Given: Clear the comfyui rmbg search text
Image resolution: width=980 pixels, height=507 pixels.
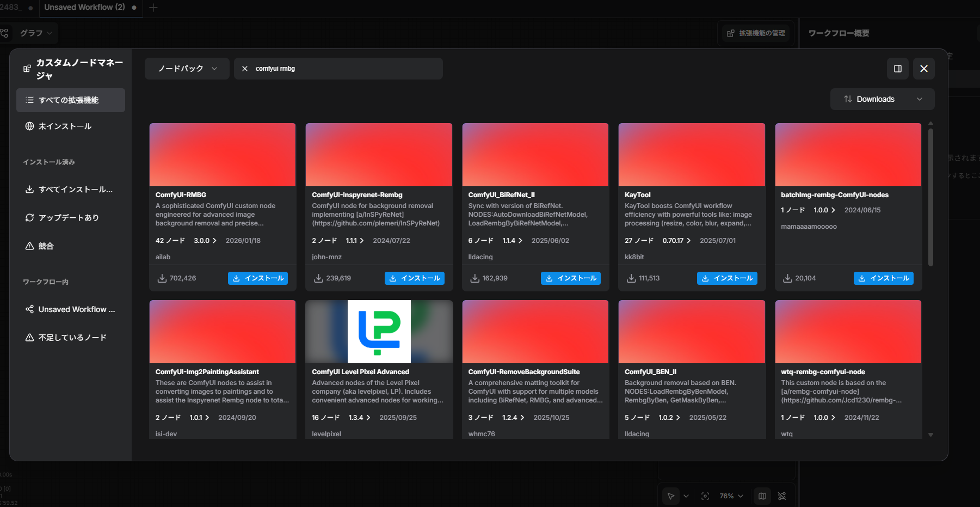Looking at the screenshot, I should [245, 69].
